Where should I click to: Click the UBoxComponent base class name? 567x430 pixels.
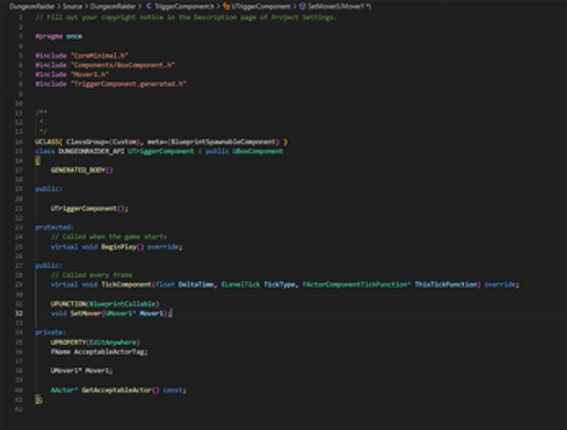[x=257, y=151]
